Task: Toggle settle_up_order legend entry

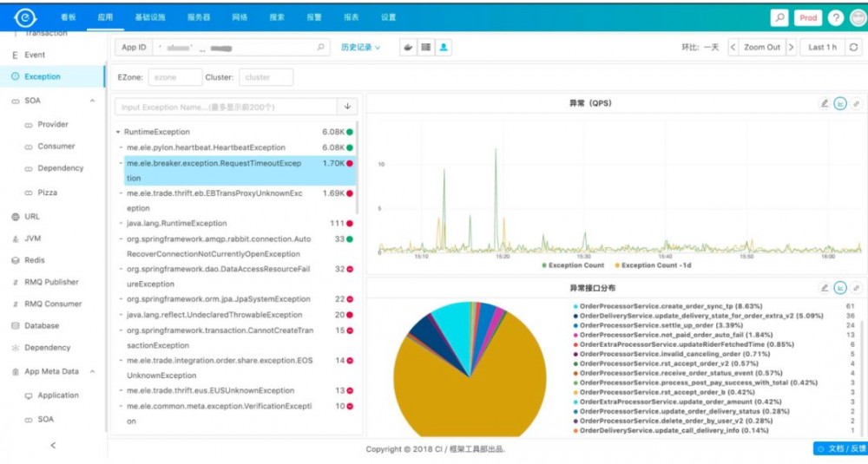Action: (x=658, y=325)
